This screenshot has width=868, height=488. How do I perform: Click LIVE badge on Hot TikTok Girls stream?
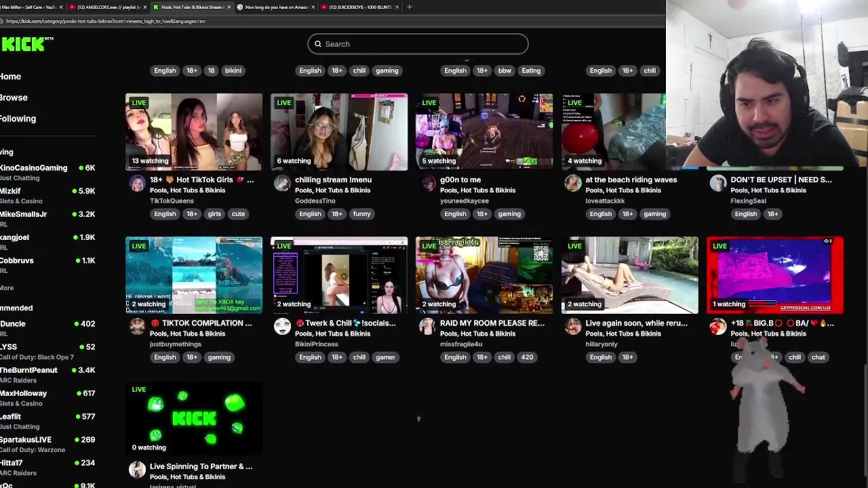(139, 103)
